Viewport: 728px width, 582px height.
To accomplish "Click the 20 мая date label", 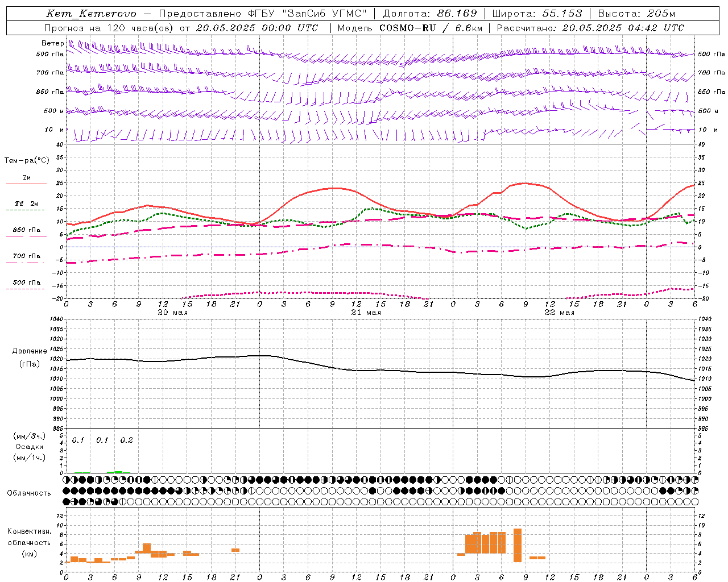I will tap(173, 313).
